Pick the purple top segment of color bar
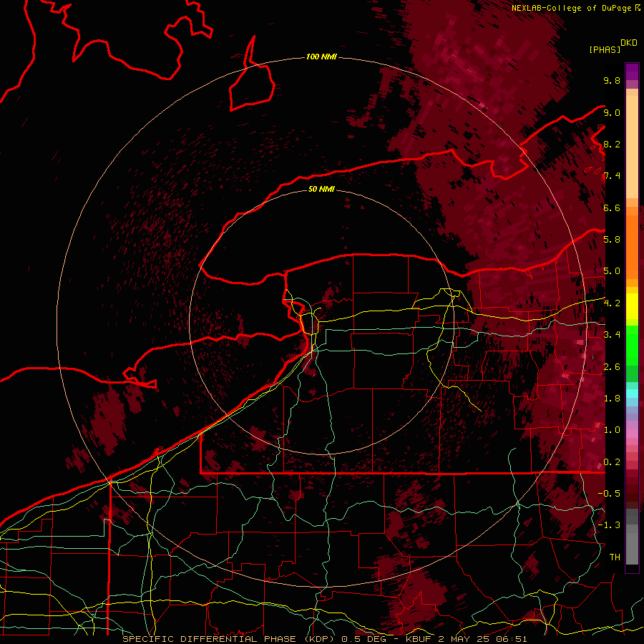Screen dimensions: 644x644 [632, 72]
